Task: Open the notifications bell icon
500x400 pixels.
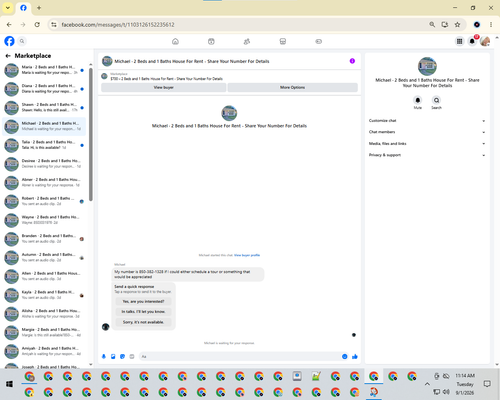Action: point(472,41)
